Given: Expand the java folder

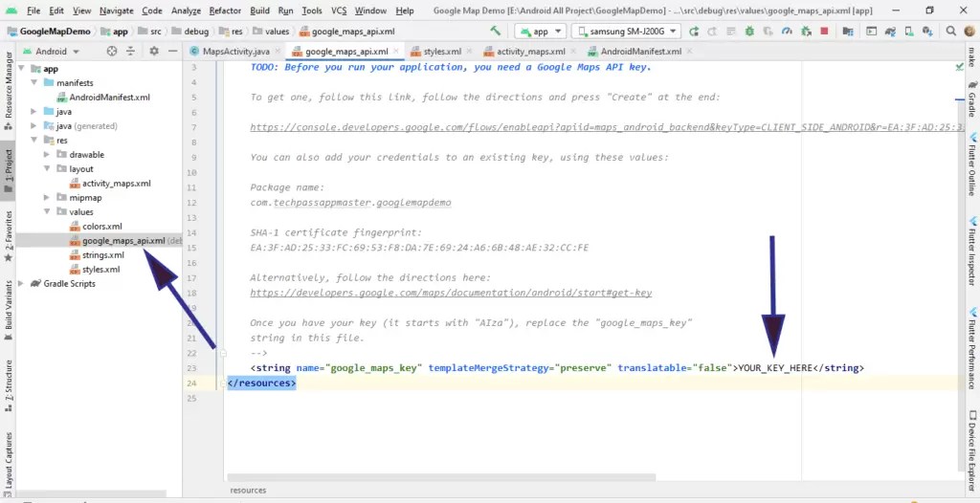Looking at the screenshot, I should coord(35,112).
